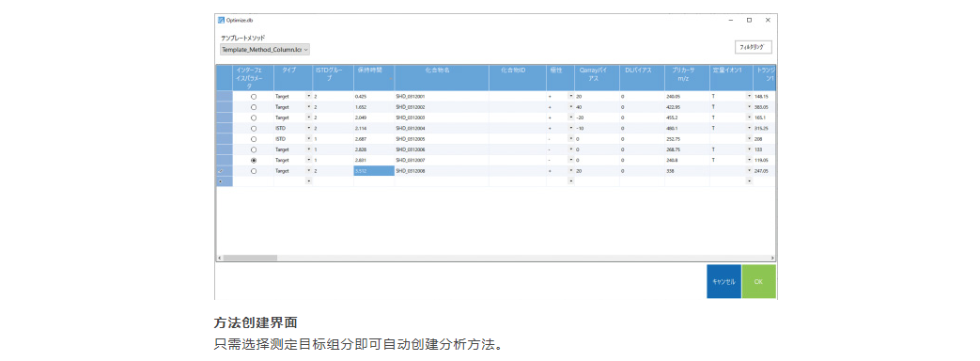Click the scrollbar left arrow
The width and height of the screenshot is (980, 361).
[x=219, y=258]
